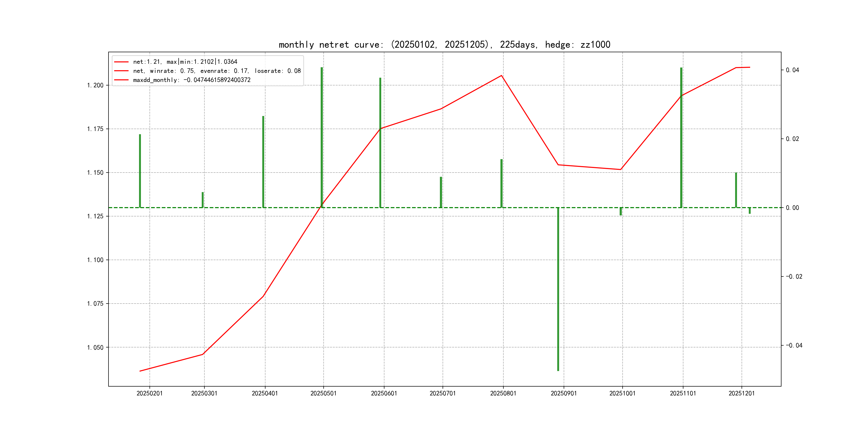Click the large negative green bar near 20250901
Viewport: 868px width, 434px height.
coord(558,290)
